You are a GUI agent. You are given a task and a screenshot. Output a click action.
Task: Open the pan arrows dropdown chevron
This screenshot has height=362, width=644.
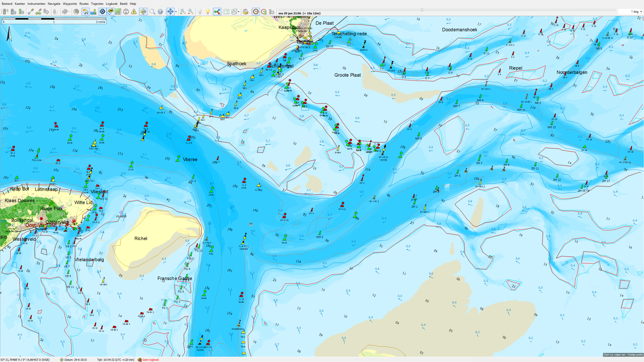176,12
